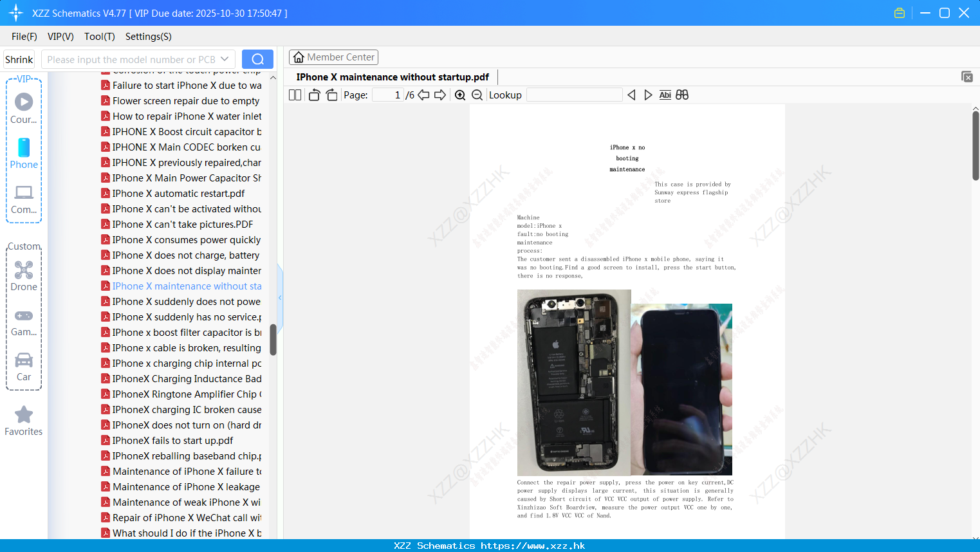980x552 pixels.
Task: Zoom in on the PDF
Action: click(460, 95)
